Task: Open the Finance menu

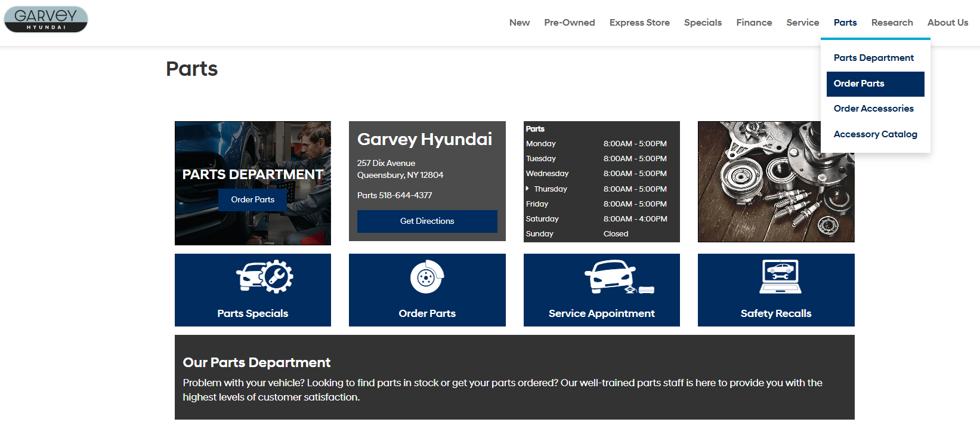Action: point(754,23)
